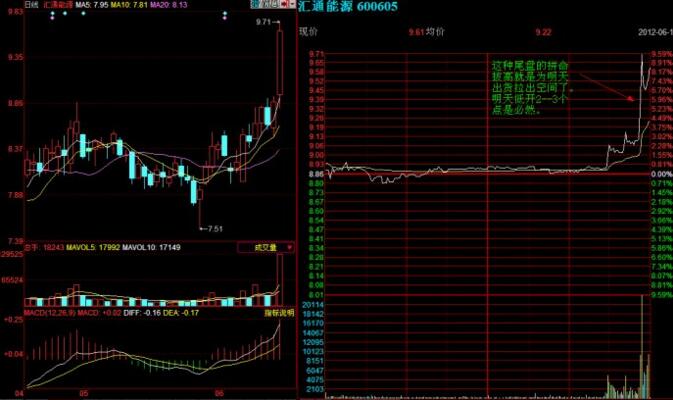Click the 2012-06 date label
This screenshot has width=673, height=400.
655,32
